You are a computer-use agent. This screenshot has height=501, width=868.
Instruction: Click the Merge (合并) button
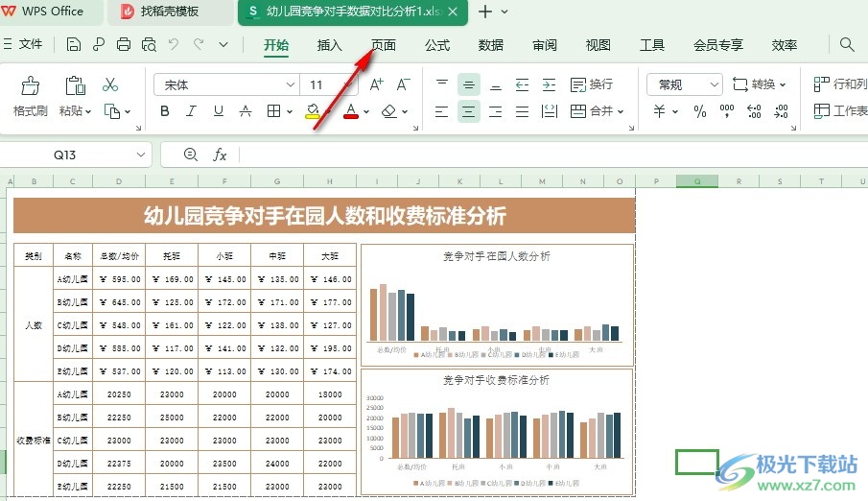coord(592,111)
